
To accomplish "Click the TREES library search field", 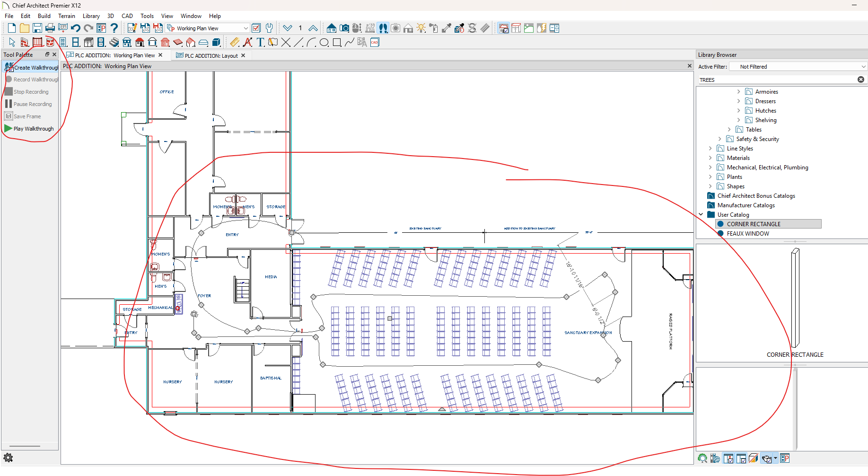I will pos(776,80).
